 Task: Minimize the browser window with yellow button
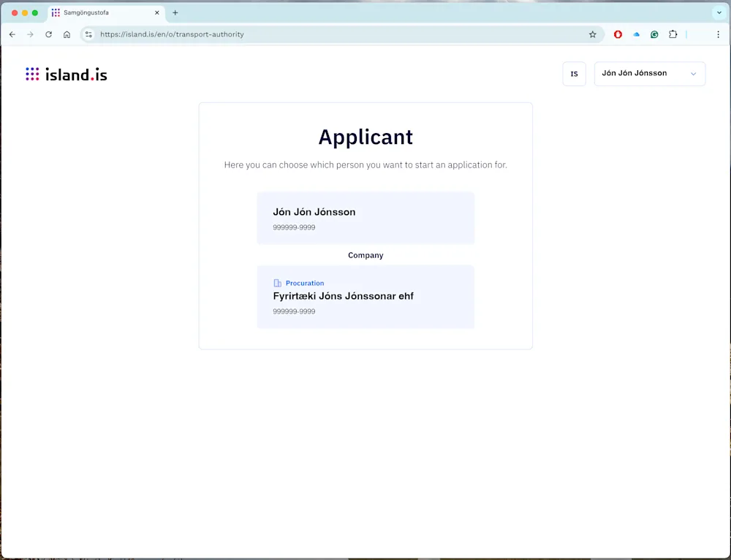tap(25, 12)
